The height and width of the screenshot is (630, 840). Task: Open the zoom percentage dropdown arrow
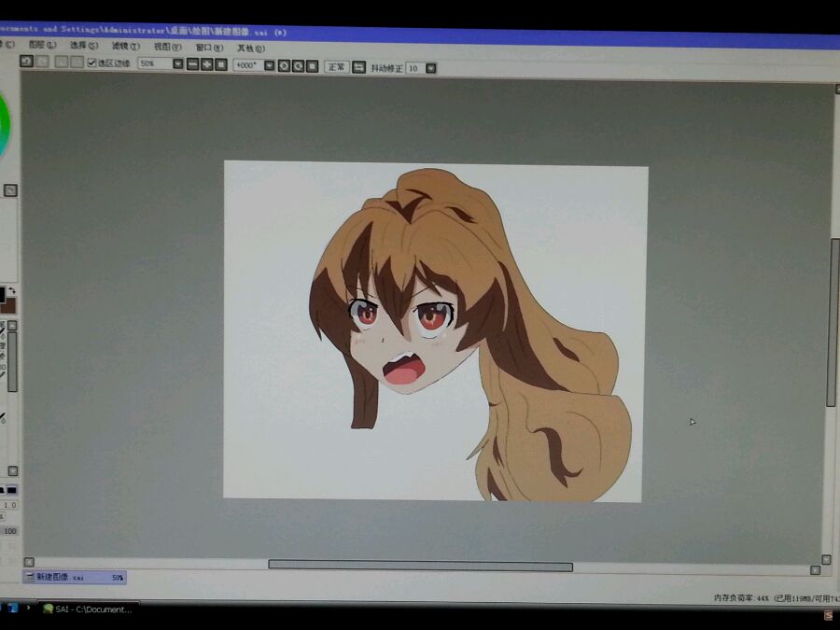[x=178, y=63]
